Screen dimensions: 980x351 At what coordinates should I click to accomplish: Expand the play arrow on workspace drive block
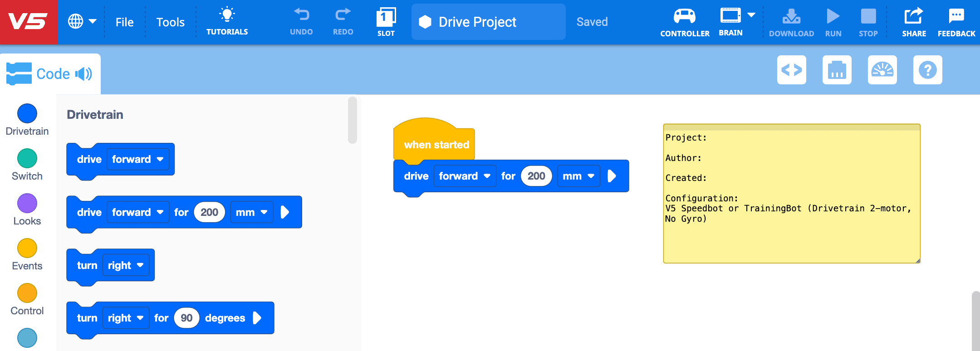[x=612, y=176]
